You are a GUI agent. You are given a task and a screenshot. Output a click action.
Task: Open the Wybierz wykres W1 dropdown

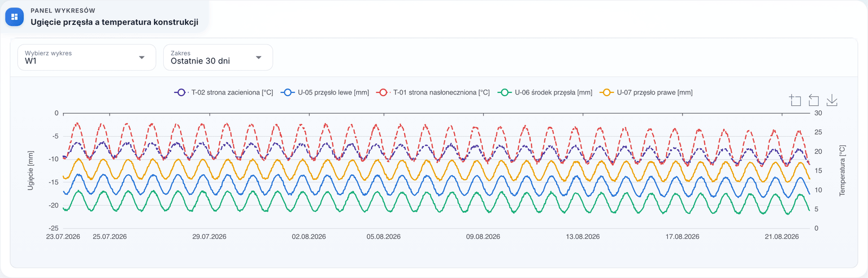point(87,58)
